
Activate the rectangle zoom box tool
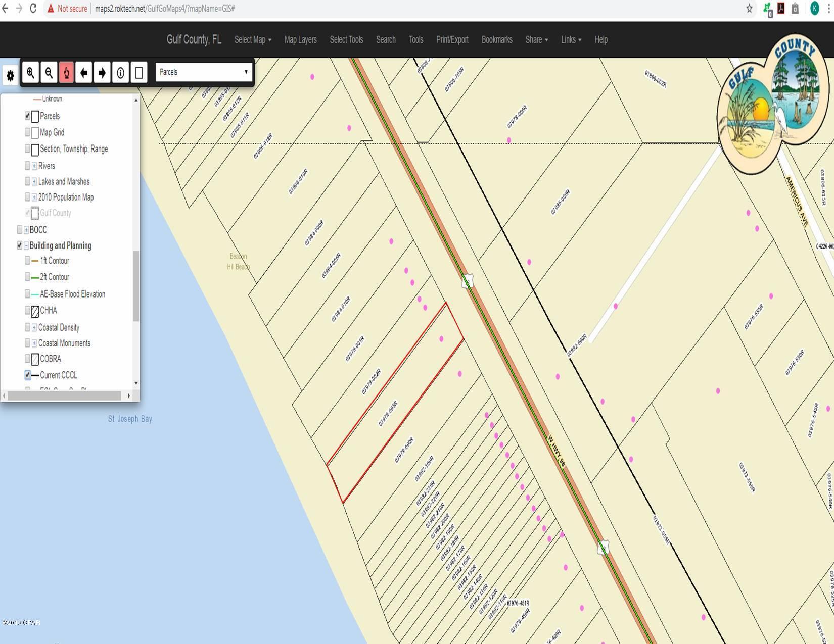138,73
